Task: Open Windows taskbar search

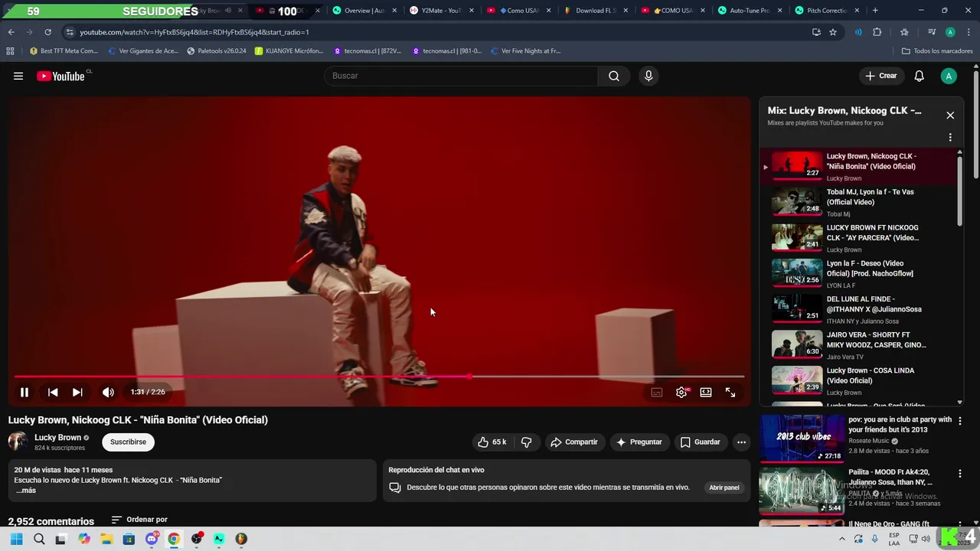Action: [x=39, y=539]
